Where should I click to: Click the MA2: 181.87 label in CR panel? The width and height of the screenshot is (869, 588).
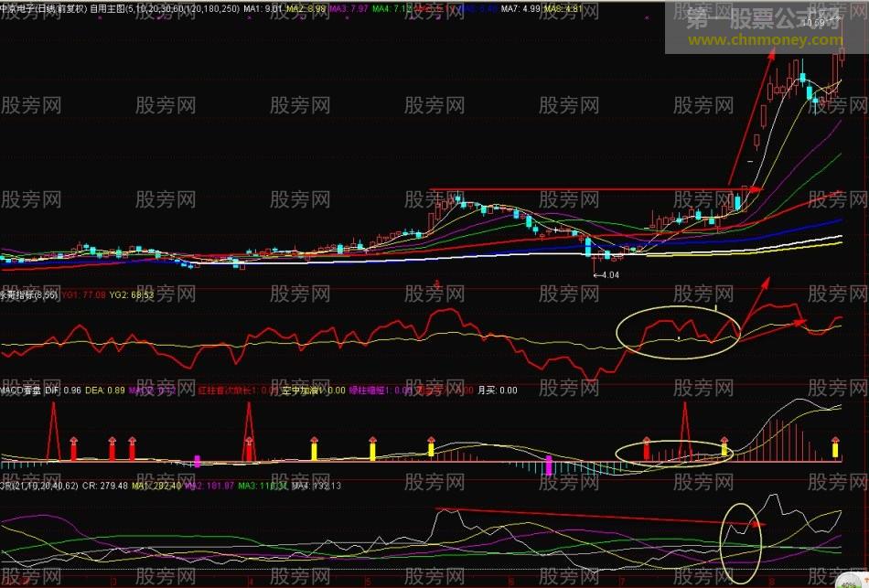coord(209,486)
